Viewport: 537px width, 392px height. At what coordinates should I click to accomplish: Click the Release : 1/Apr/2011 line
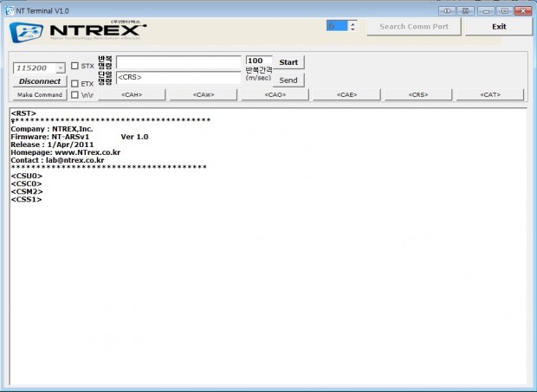coord(52,145)
